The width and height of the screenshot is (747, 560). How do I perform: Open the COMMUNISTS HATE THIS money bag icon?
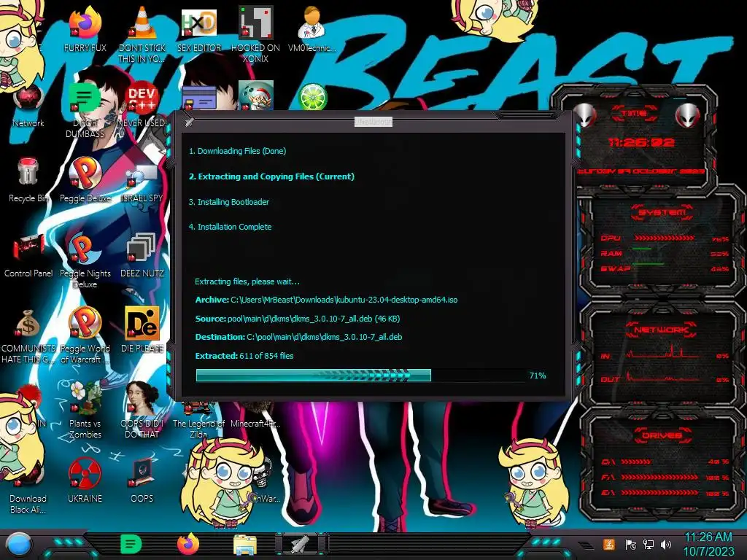coord(28,335)
